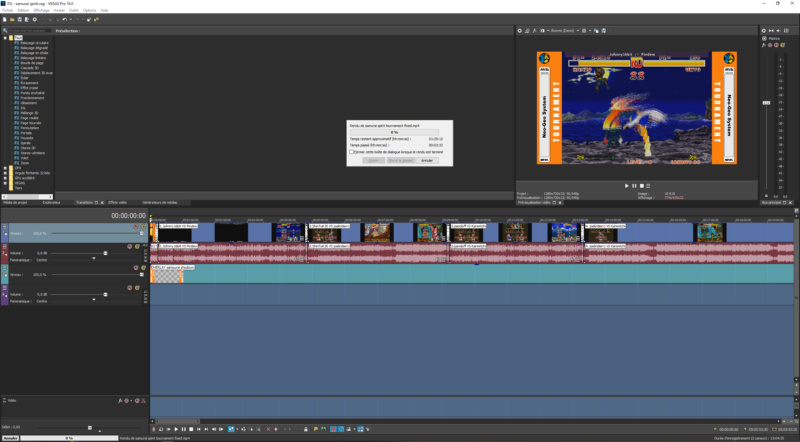The height and width of the screenshot is (442, 800).
Task: Toggle loop playback in the transport bar
Action: coord(161,429)
